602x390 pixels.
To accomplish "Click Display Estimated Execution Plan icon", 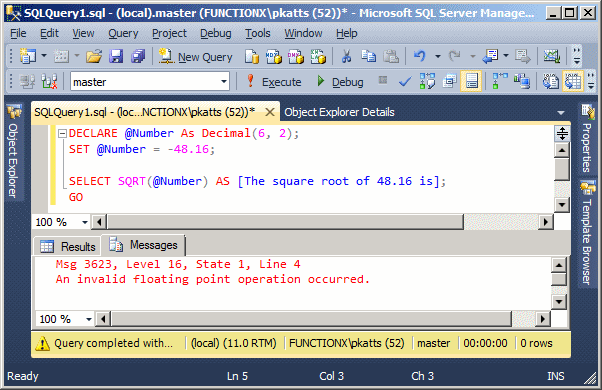I will [427, 81].
